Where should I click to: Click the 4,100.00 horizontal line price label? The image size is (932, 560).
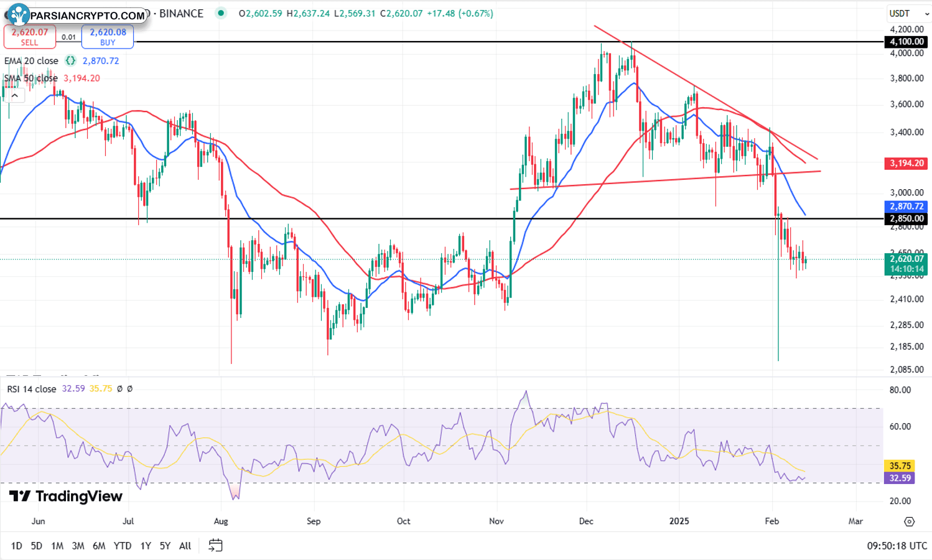906,42
